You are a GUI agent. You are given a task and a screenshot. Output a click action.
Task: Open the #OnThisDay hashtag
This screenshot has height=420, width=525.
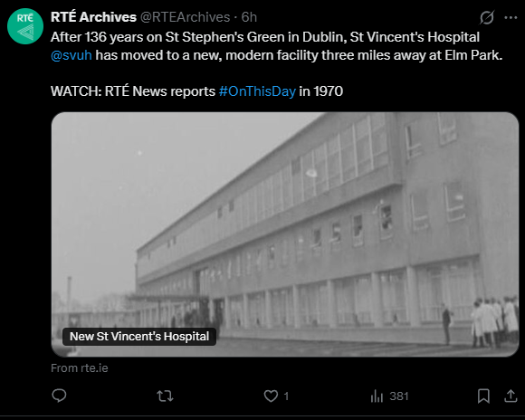coord(257,91)
